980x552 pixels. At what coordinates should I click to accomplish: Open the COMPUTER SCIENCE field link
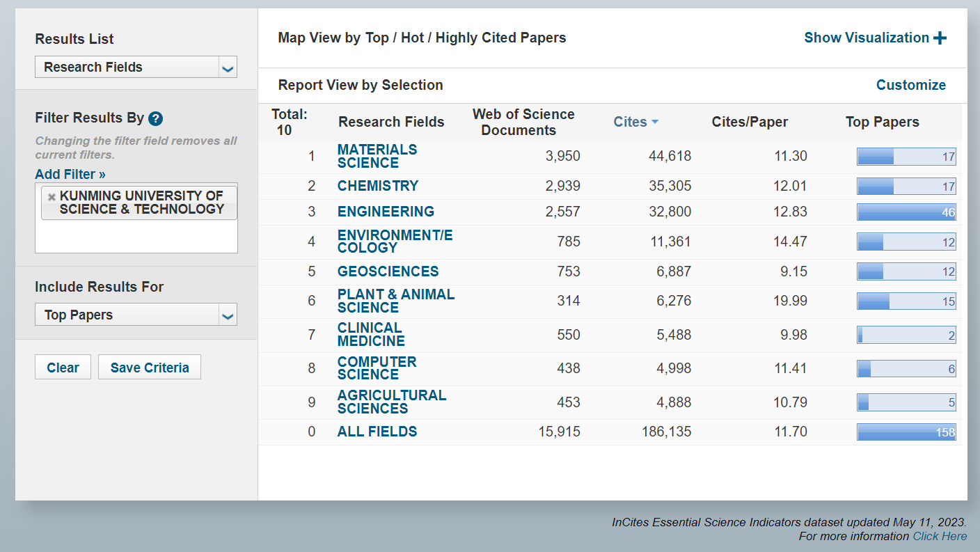point(377,368)
